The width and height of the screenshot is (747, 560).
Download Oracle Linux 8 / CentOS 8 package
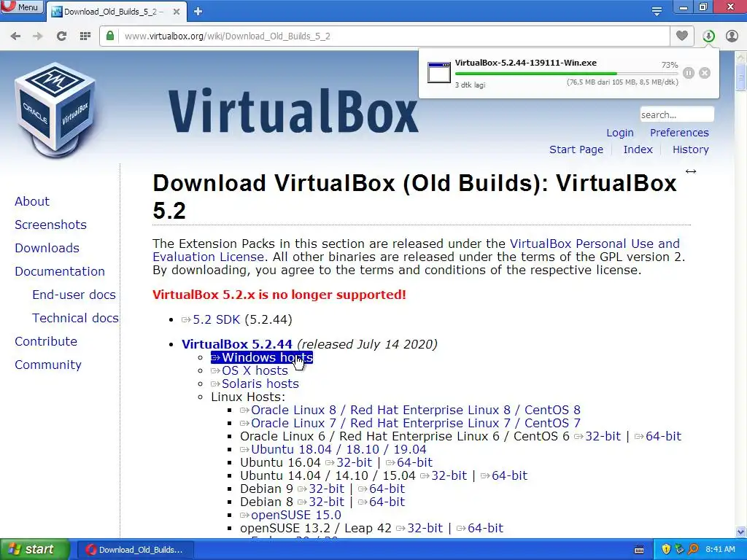click(410, 410)
